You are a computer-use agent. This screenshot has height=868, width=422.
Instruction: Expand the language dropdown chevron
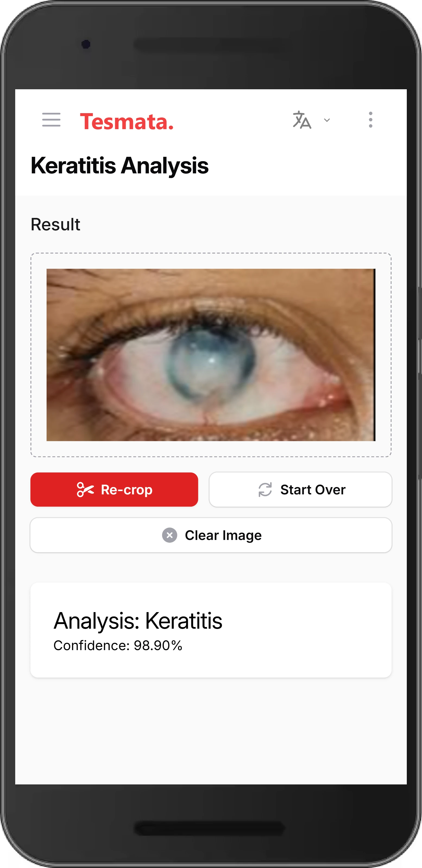[x=327, y=120]
